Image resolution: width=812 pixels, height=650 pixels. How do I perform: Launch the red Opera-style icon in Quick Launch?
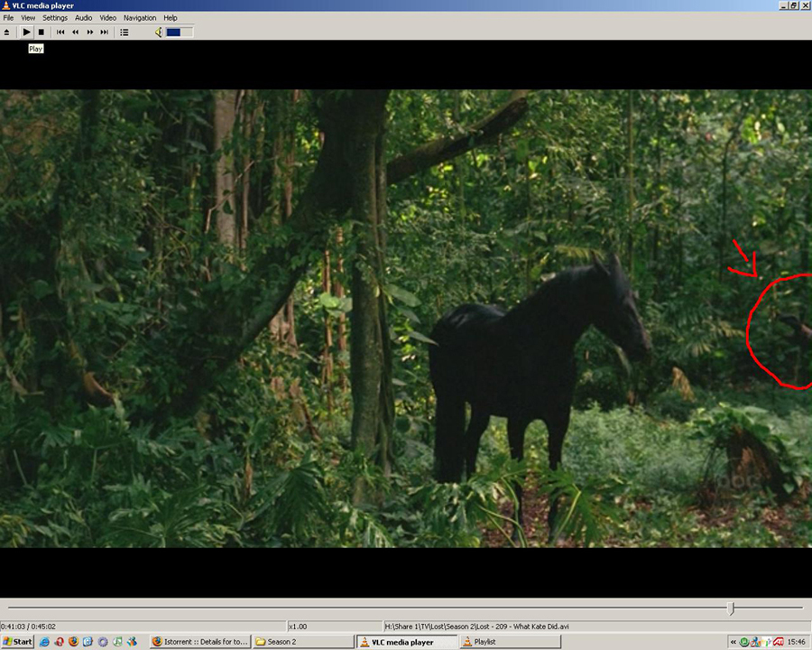[59, 642]
